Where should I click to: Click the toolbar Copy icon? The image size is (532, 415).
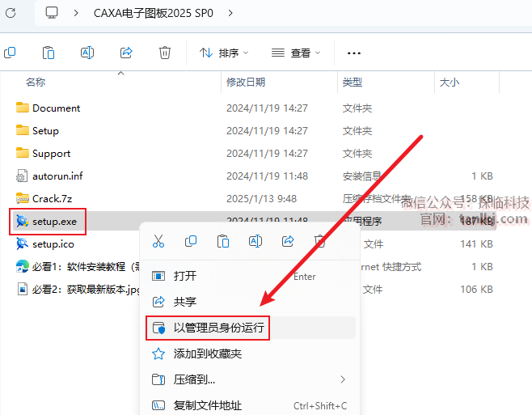click(10, 53)
